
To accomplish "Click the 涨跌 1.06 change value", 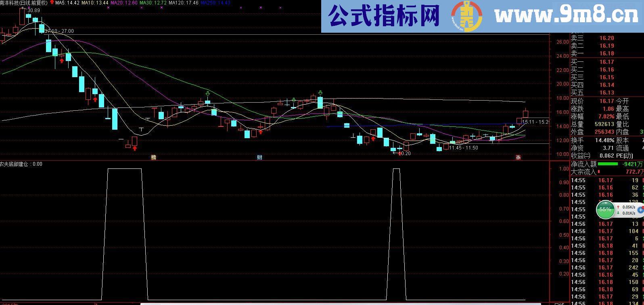I will (608, 109).
